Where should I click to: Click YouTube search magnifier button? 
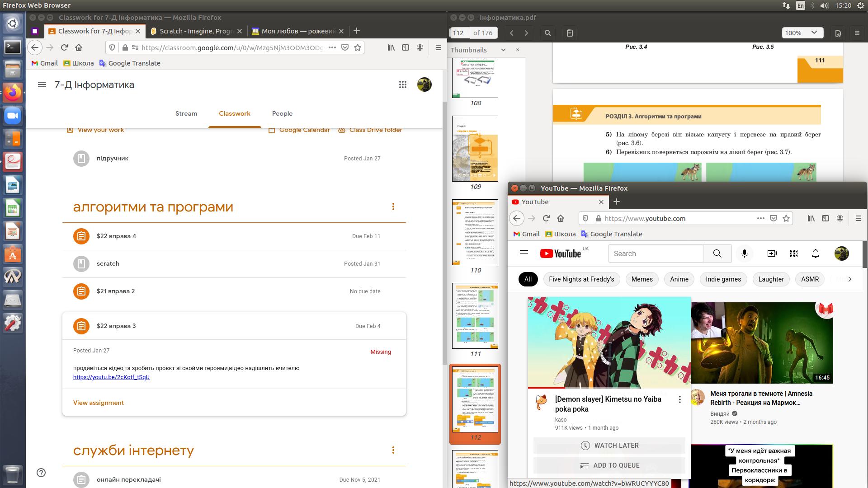717,253
